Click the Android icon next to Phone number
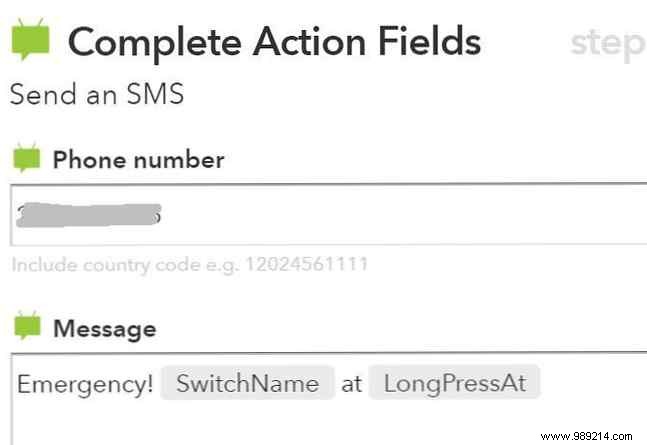 click(x=25, y=158)
